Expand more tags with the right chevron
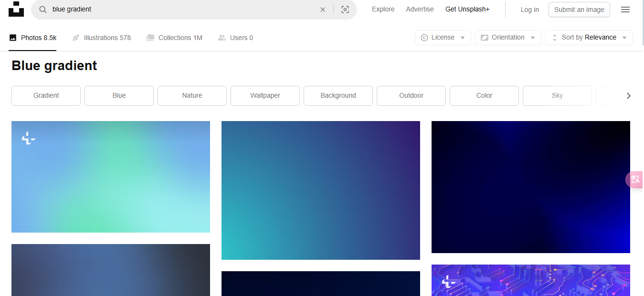Screen dimensions: 644x296 point(629,96)
